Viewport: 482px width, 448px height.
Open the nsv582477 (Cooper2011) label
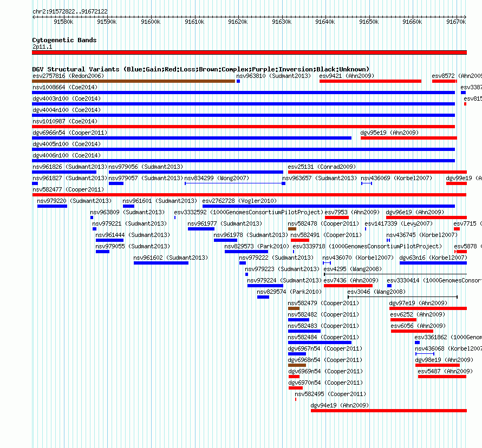(68, 189)
